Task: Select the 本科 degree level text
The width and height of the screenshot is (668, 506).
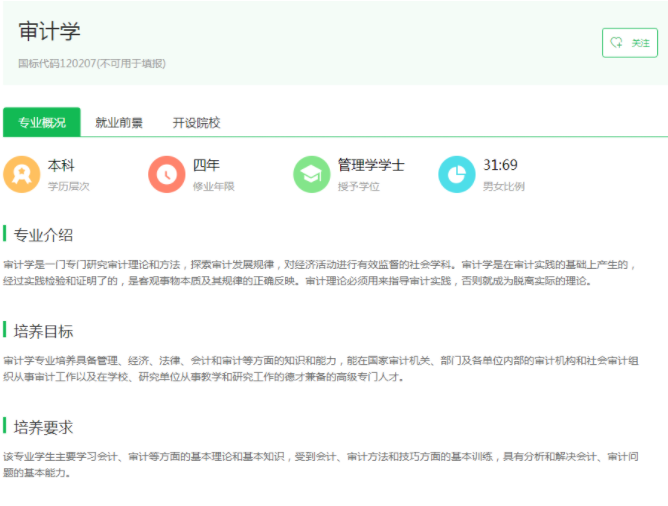Action: [x=62, y=165]
